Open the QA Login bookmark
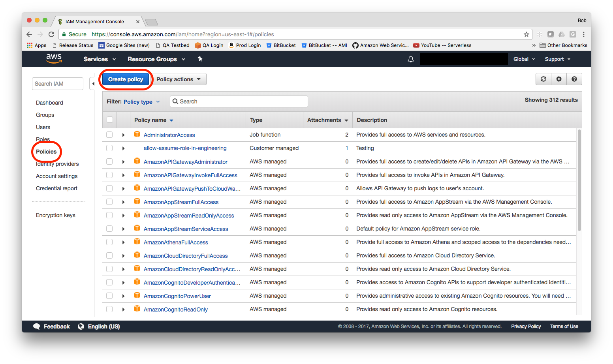Viewport: 613px width, 364px height. pos(209,45)
